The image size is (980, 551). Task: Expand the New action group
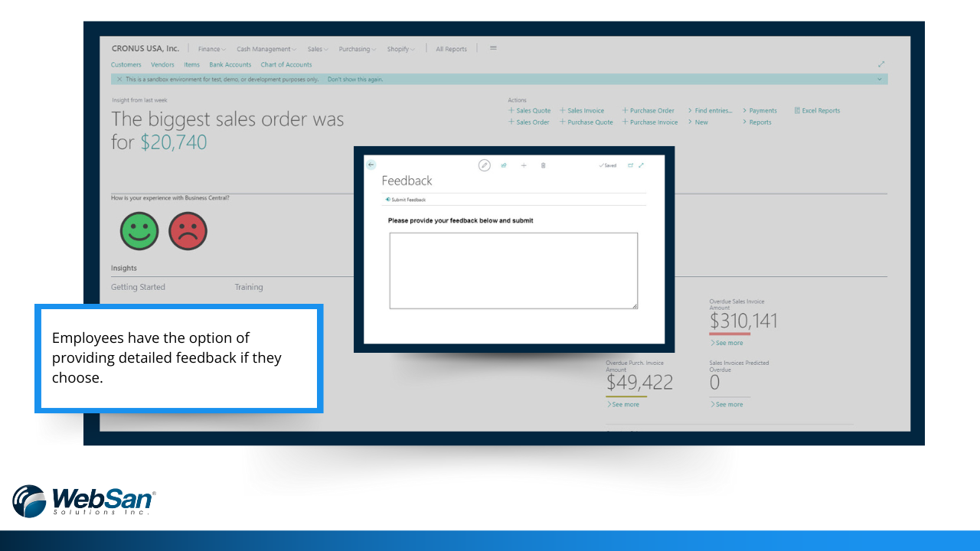[697, 122]
